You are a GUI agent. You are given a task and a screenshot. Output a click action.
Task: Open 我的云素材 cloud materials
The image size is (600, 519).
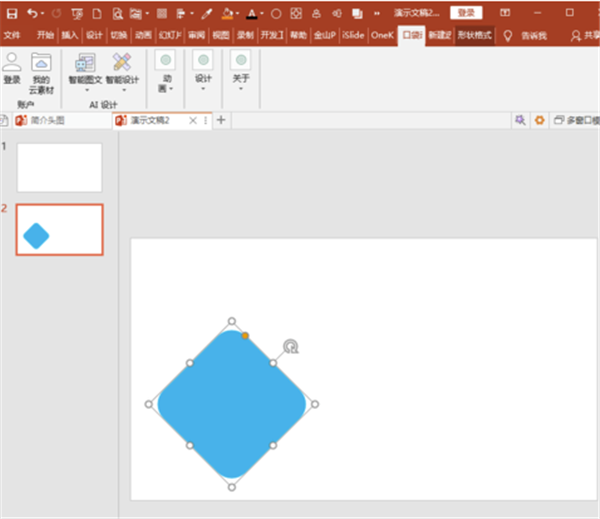(41, 68)
